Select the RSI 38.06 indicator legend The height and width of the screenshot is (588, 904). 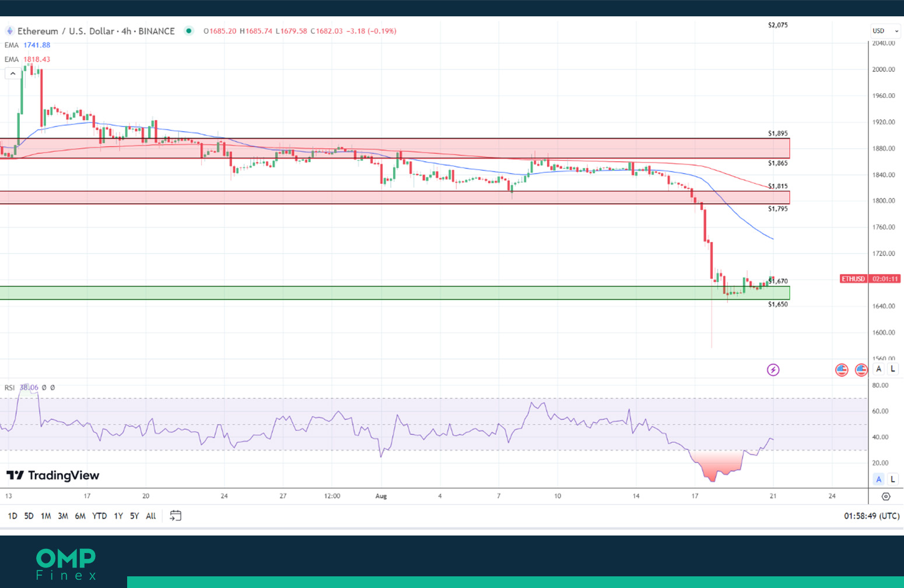click(22, 387)
